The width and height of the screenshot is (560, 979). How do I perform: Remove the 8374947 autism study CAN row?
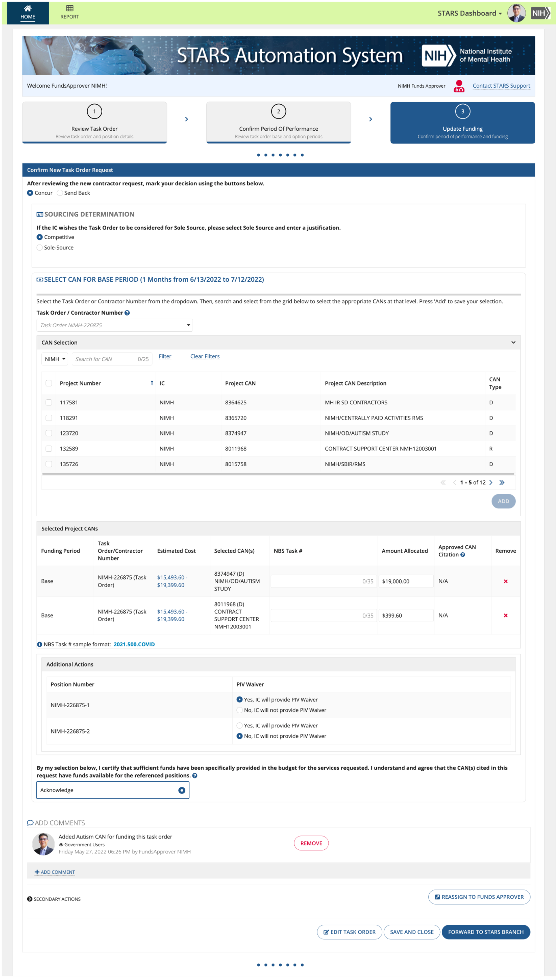coord(506,581)
